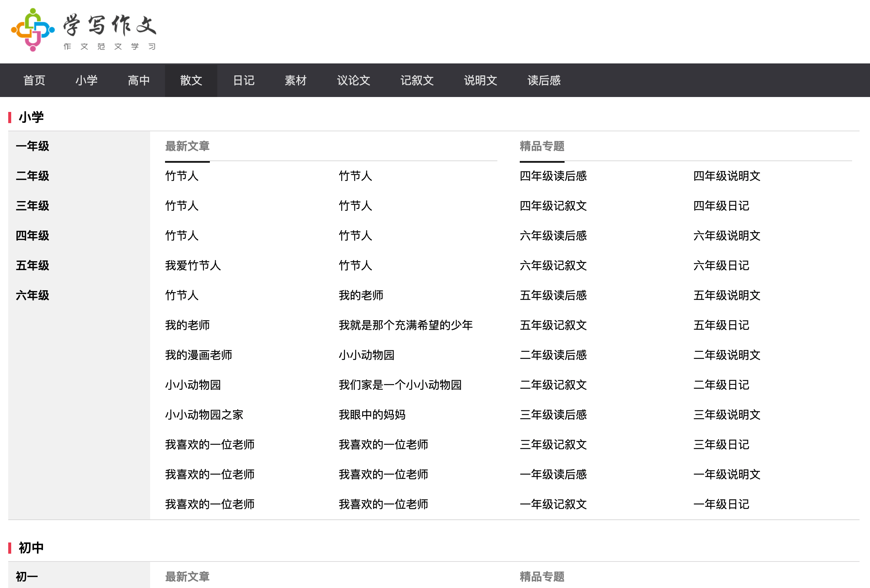This screenshot has height=588, width=870.
Task: Open the 说明文 nav item
Action: click(481, 81)
